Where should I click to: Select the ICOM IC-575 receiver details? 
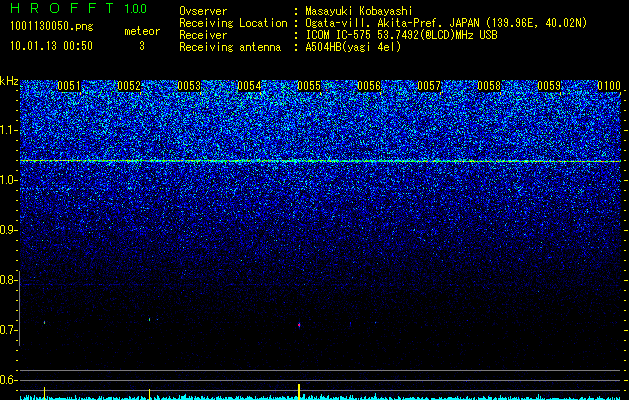point(401,35)
